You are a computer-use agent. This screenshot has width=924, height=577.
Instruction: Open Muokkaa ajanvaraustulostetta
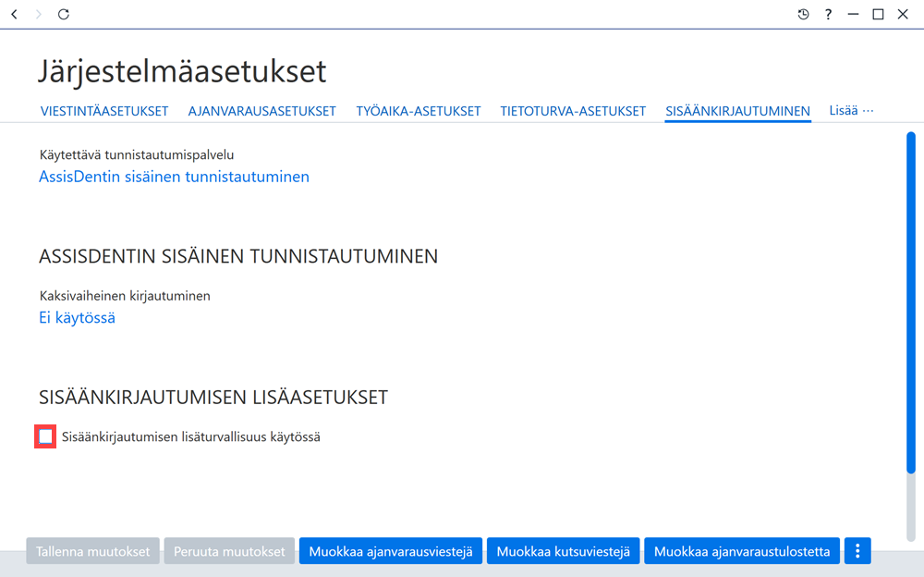(742, 551)
